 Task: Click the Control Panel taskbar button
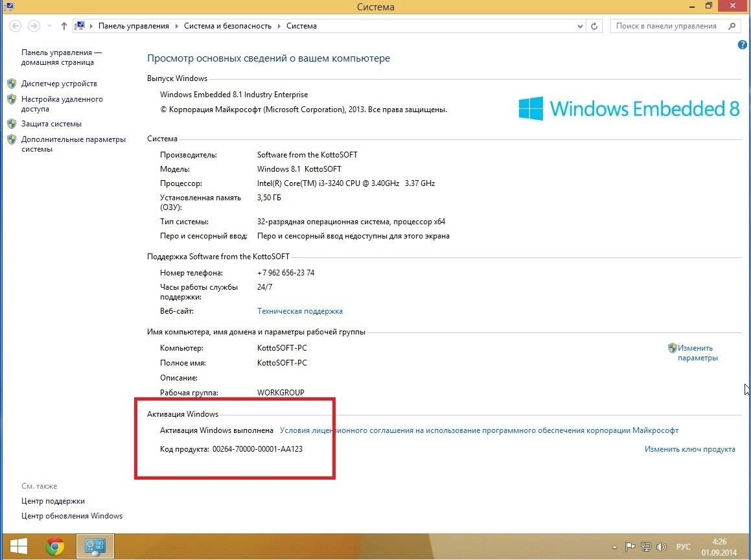point(95,546)
